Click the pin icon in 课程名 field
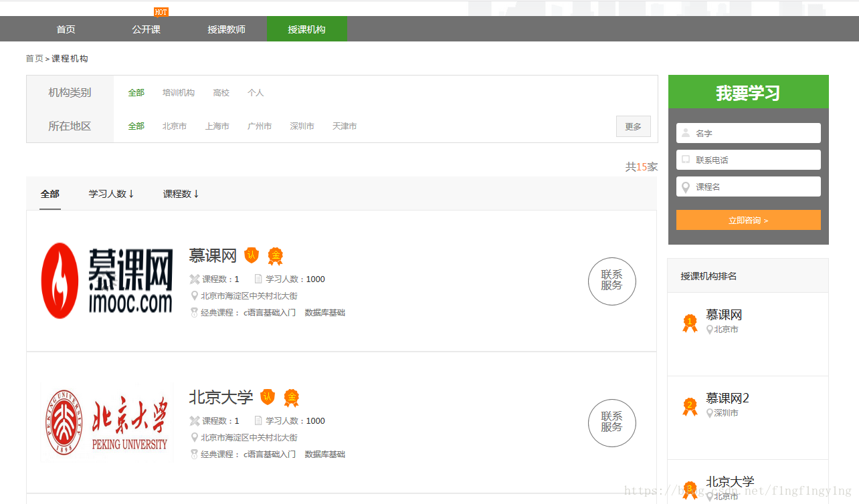This screenshot has height=504, width=859. [686, 187]
